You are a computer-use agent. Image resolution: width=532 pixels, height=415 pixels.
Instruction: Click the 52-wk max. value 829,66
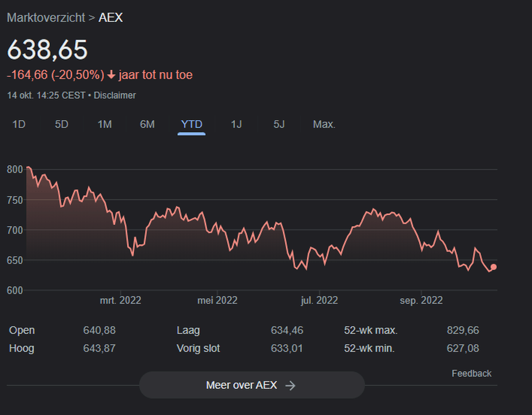click(463, 330)
